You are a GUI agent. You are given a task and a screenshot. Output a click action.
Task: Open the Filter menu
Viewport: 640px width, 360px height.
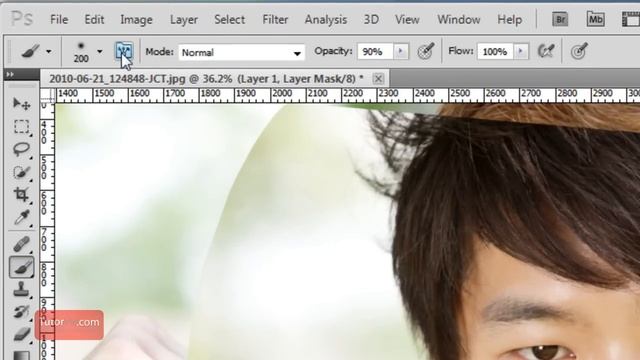click(275, 20)
